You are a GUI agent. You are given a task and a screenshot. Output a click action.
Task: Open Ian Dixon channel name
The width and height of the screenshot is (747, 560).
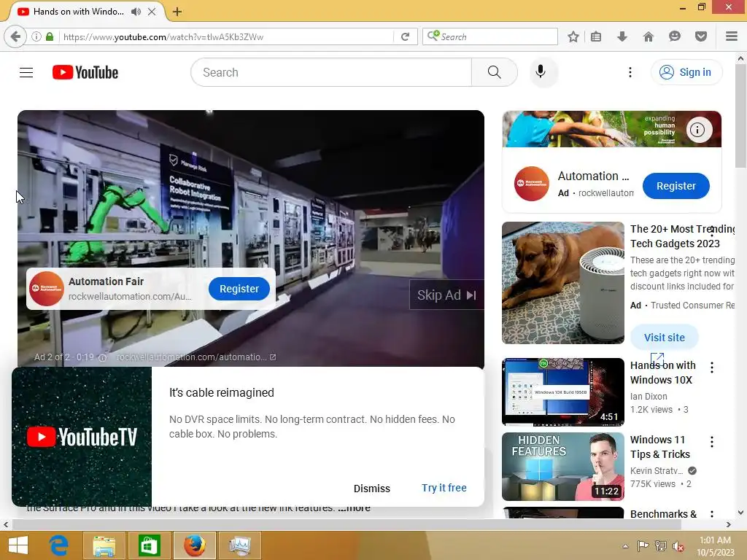coord(649,397)
